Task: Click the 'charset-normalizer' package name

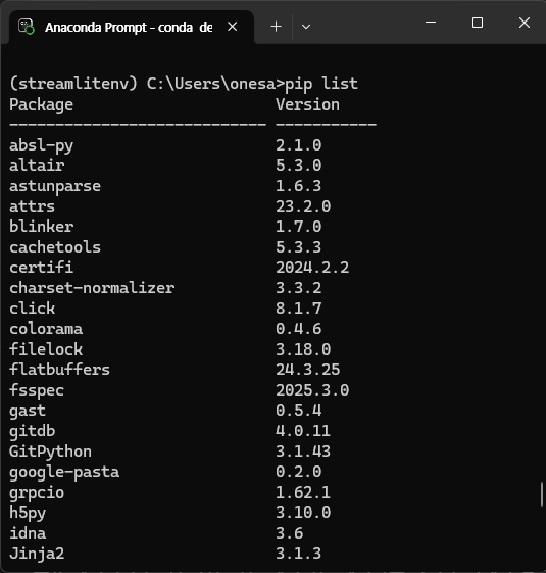Action: pos(91,288)
